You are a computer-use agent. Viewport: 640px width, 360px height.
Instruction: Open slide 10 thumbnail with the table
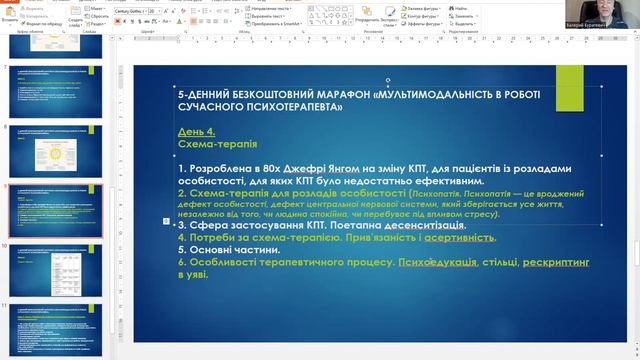click(x=56, y=271)
